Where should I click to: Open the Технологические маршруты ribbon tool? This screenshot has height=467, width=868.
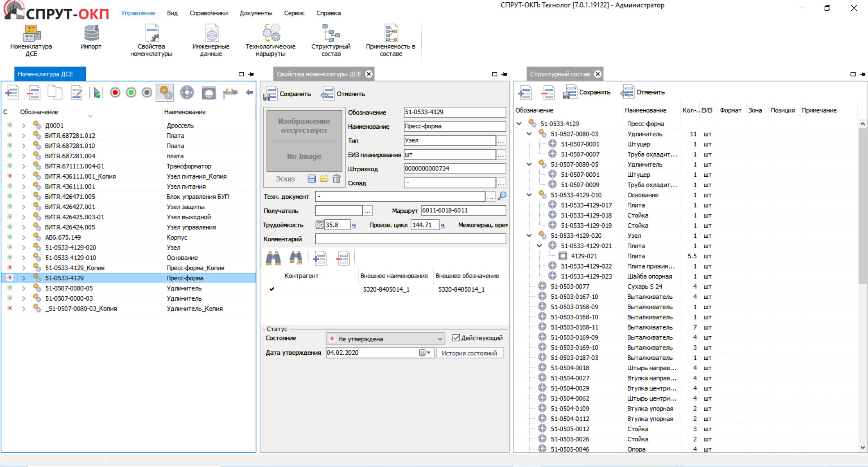click(270, 40)
